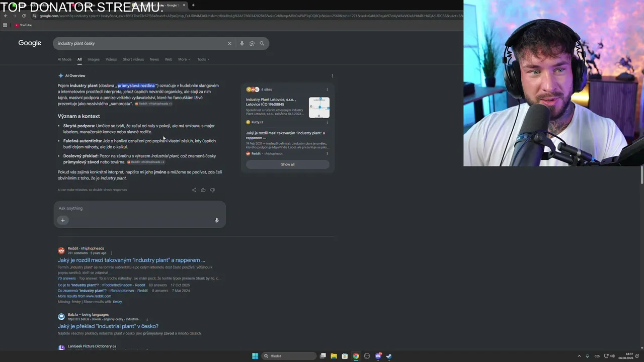Click the Reddit r/hiphopheads +2 citation chip
This screenshot has width=644, height=362.
point(146,162)
